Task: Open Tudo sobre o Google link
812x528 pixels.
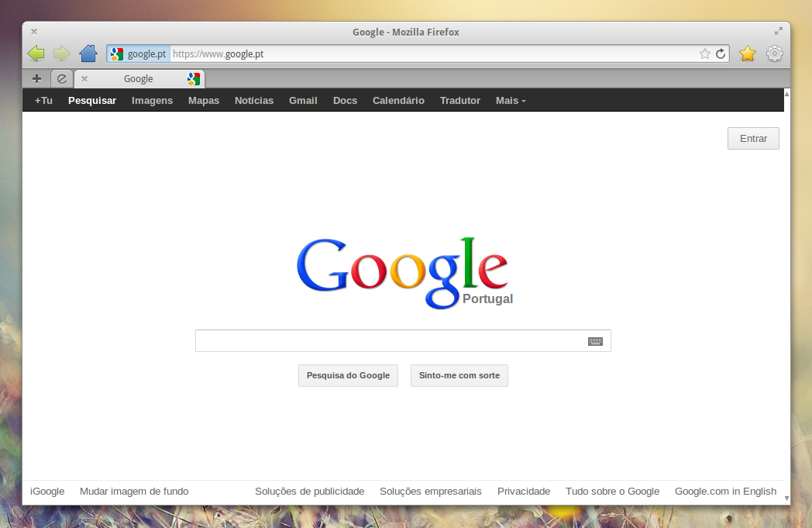Action: point(612,492)
